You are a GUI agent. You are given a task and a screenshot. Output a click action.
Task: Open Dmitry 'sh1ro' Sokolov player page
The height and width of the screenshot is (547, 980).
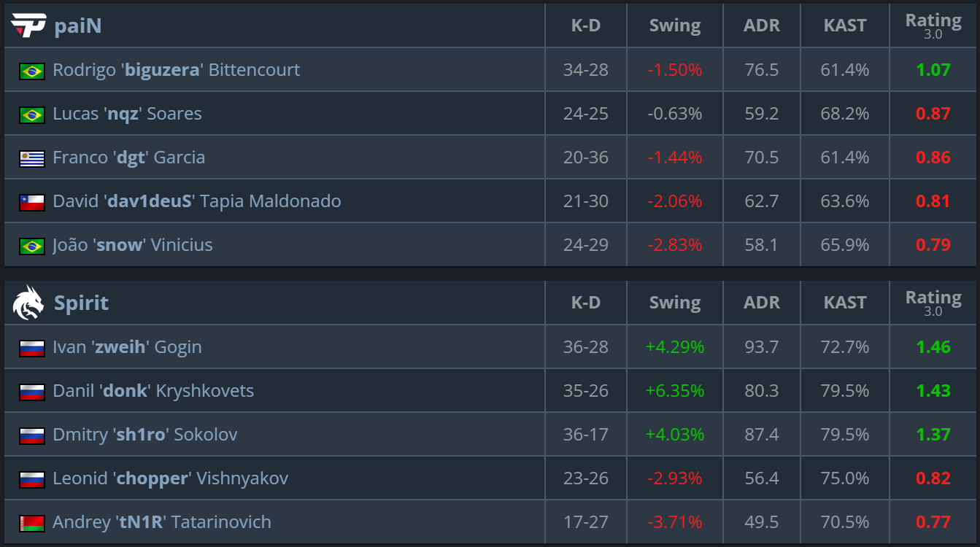[144, 435]
